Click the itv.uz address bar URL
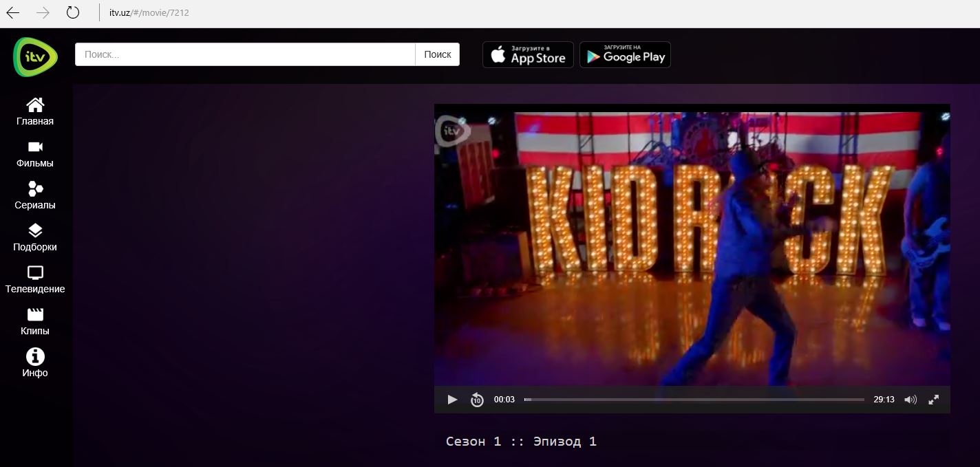The height and width of the screenshot is (467, 980). click(149, 12)
